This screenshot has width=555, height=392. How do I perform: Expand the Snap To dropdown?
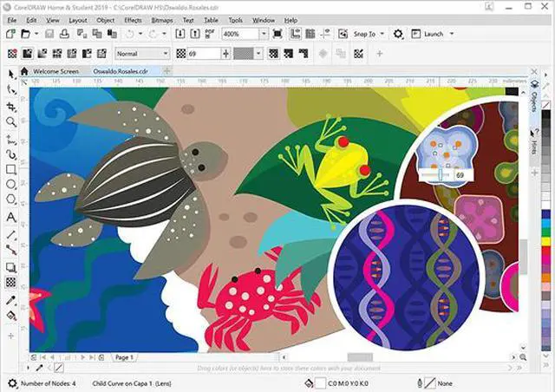click(x=382, y=34)
